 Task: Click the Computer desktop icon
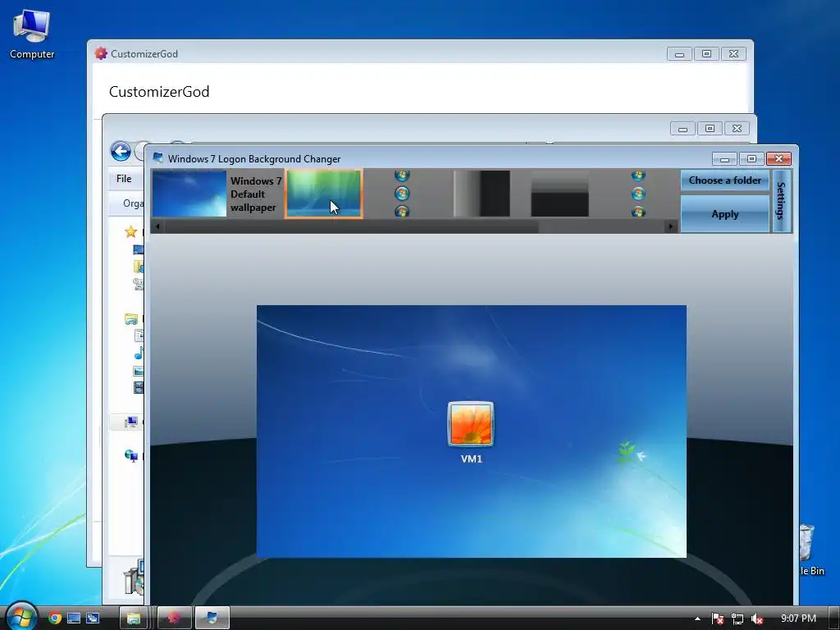click(32, 34)
